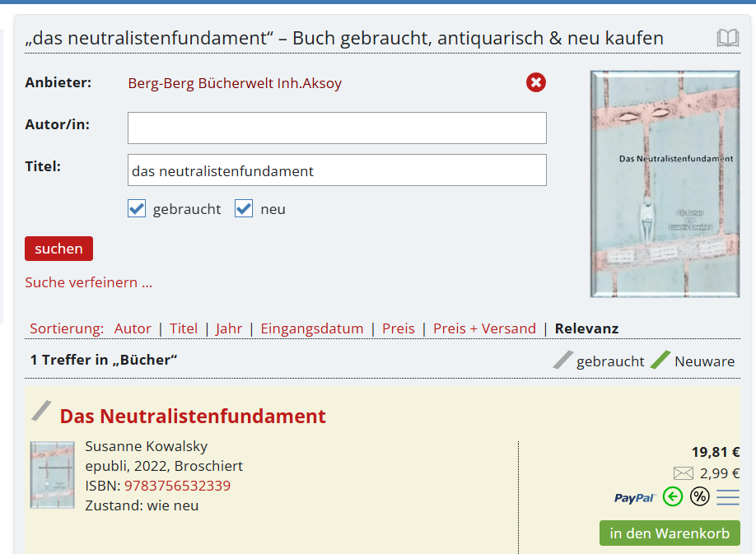The width and height of the screenshot is (756, 554).
Task: Click the green return arrow icon
Action: (673, 496)
